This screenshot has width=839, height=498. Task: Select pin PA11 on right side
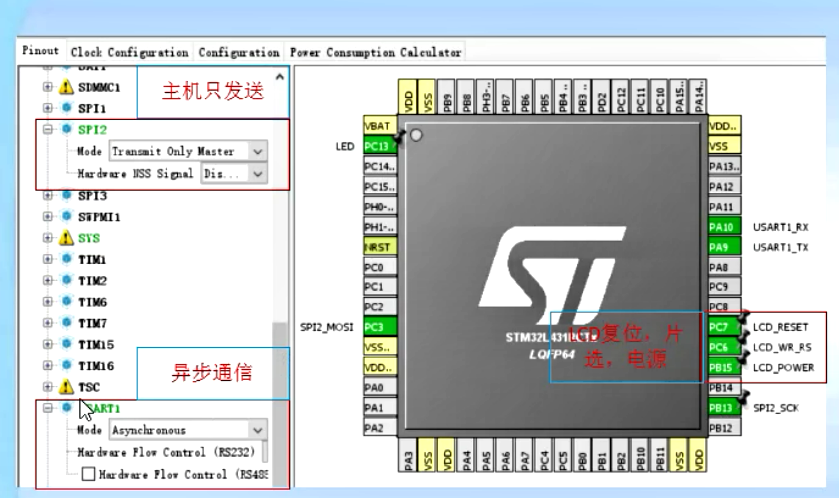[724, 206]
